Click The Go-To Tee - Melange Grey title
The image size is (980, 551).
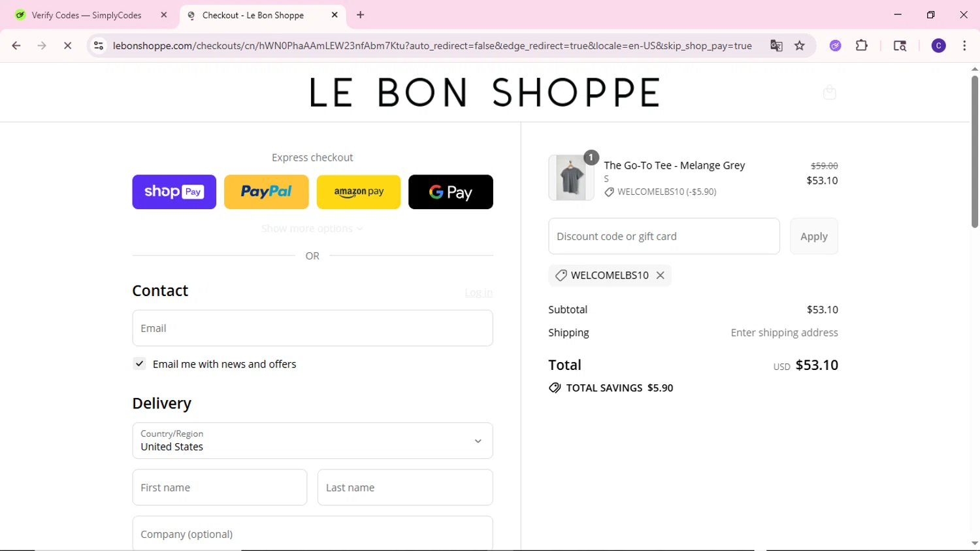(674, 165)
